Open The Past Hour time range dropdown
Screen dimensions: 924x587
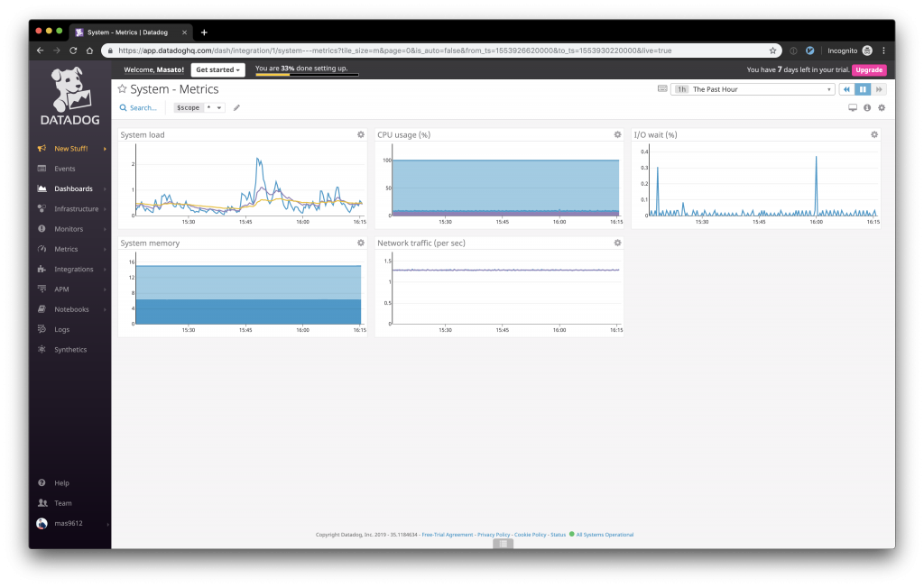[753, 89]
